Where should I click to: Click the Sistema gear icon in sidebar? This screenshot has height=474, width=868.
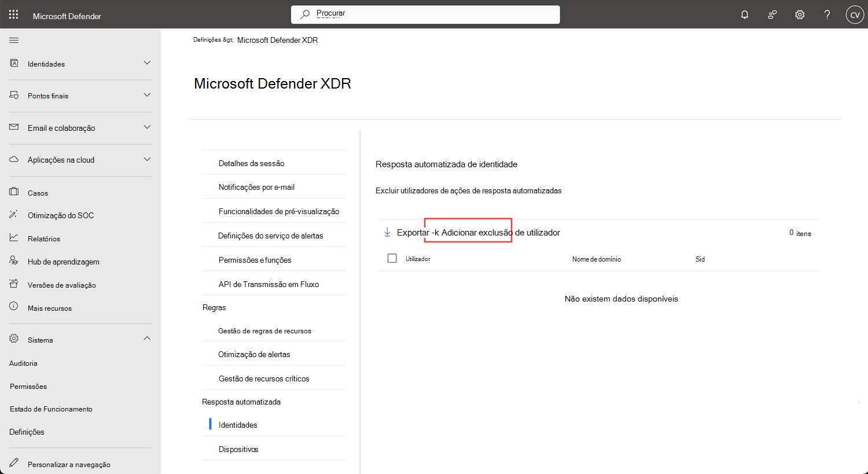(x=14, y=339)
